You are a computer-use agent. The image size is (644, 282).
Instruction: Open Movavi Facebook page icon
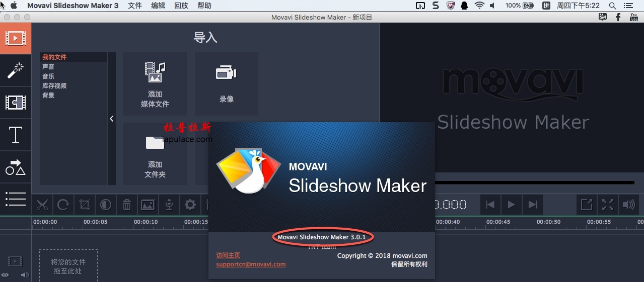[x=618, y=17]
